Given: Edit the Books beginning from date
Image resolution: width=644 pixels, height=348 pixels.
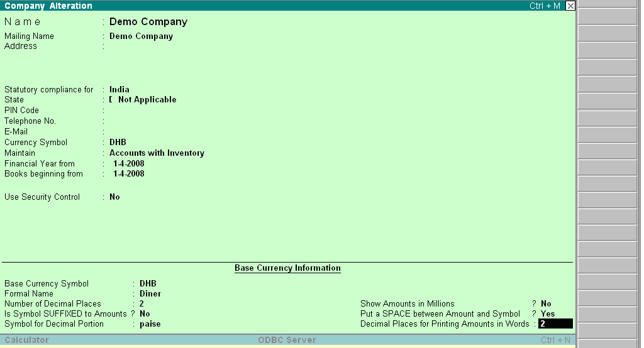Looking at the screenshot, I should (x=128, y=173).
